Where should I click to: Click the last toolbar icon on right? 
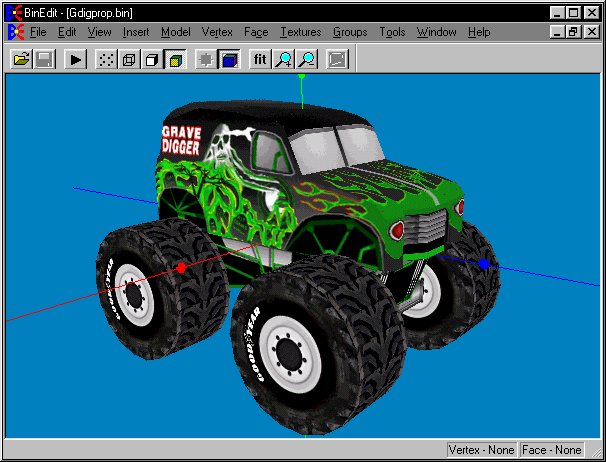[x=337, y=60]
